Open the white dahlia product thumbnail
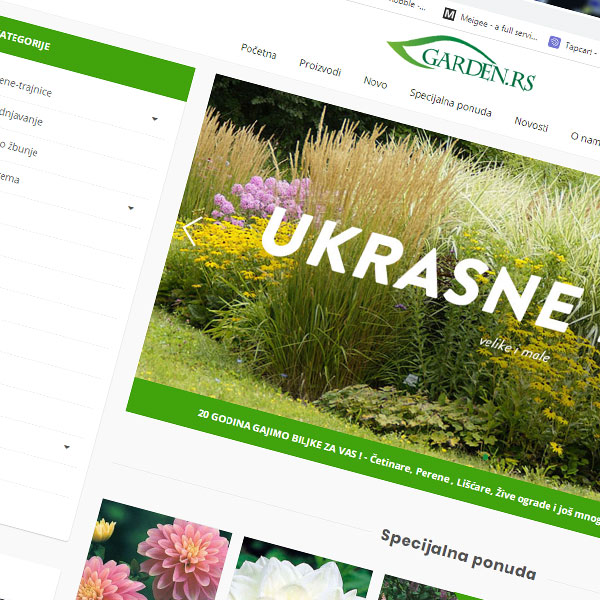Viewport: 600px width, 600px height. (x=300, y=570)
